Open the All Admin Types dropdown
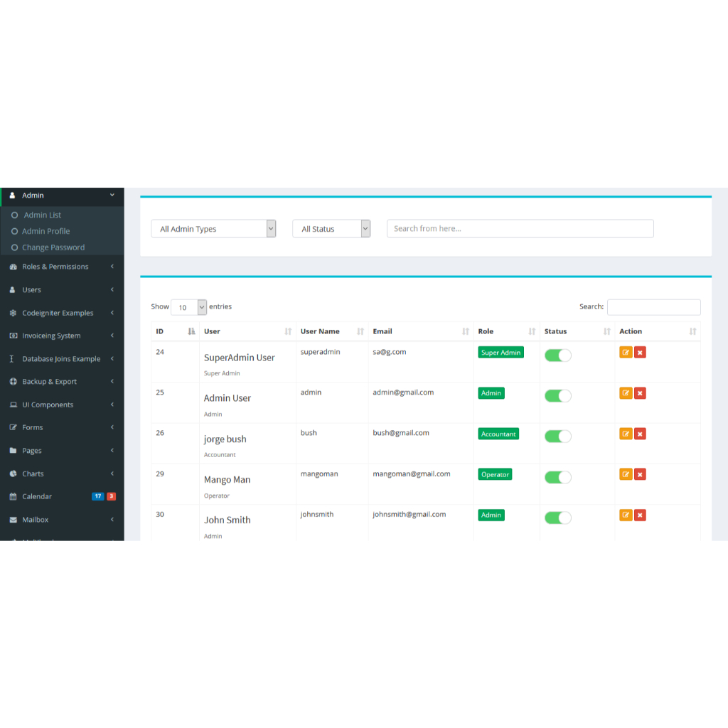This screenshot has height=728, width=728. coord(213,229)
